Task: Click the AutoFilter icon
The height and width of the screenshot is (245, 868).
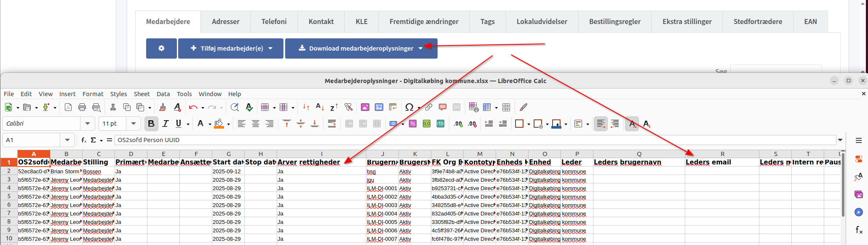Action: click(x=348, y=108)
